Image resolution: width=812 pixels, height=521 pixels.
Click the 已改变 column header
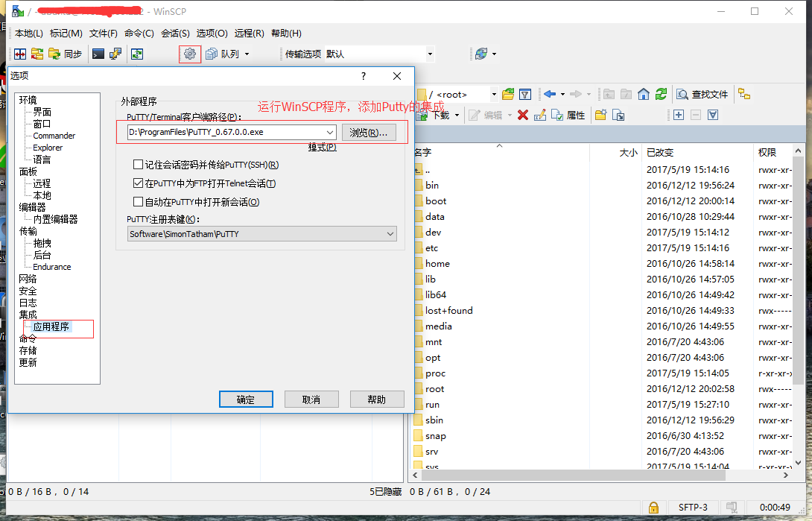point(698,152)
